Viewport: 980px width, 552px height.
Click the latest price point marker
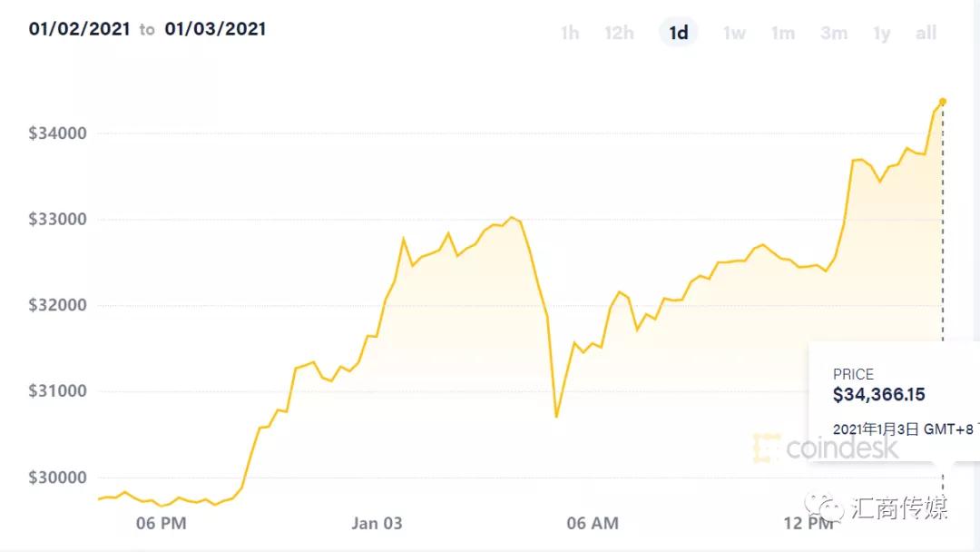(x=943, y=101)
